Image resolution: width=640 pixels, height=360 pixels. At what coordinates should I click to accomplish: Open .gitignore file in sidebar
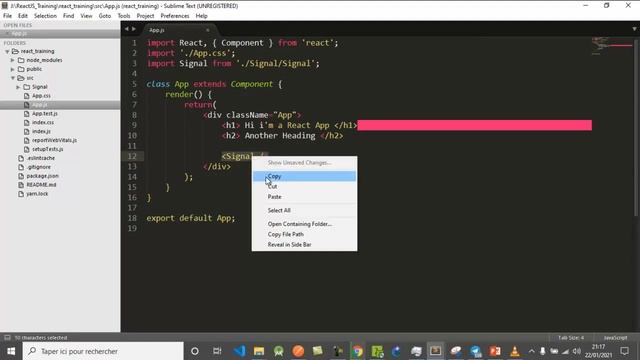(38, 167)
